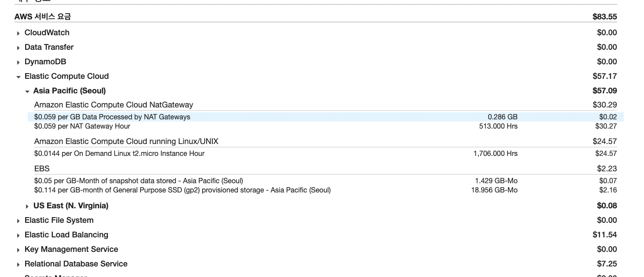Expand the Elastic File System arrow
This screenshot has height=277, width=644.
(18, 221)
